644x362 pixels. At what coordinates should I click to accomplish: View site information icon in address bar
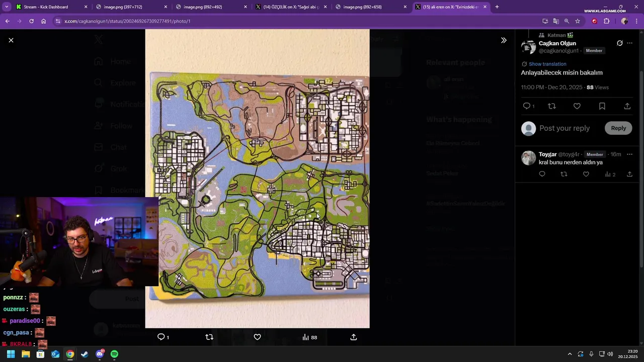(x=58, y=21)
